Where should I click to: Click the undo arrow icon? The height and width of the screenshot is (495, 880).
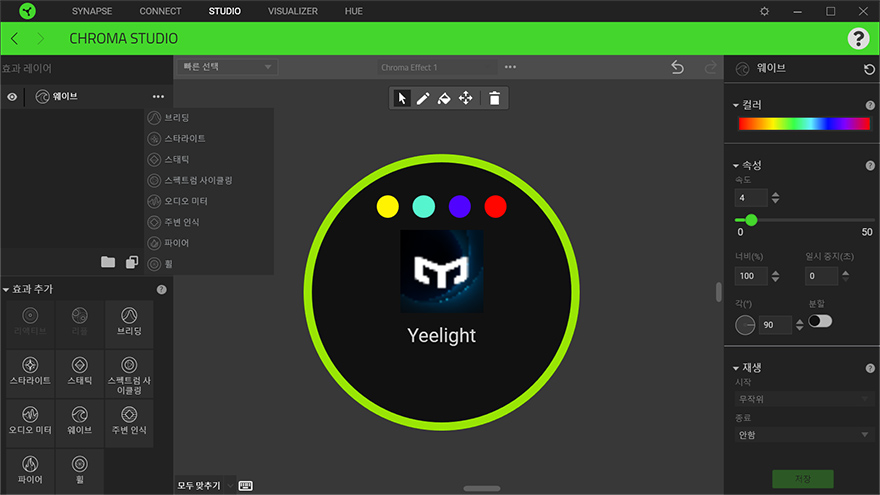pyautogui.click(x=677, y=67)
